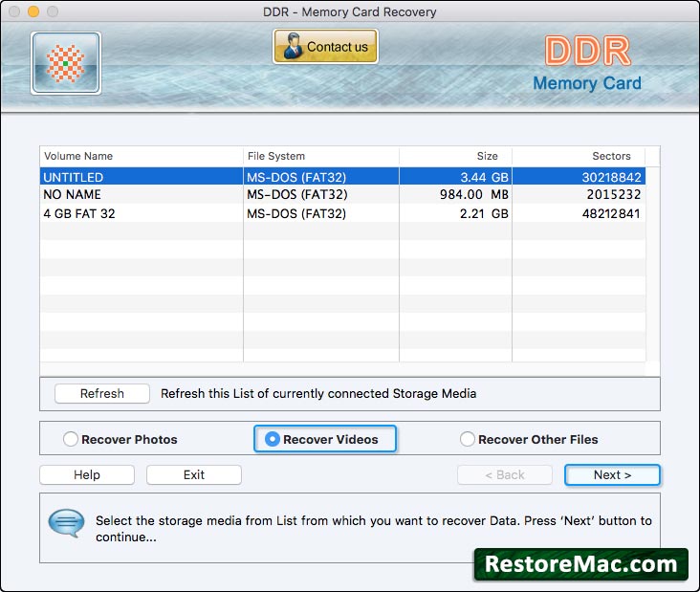Select the 4 GB FAT 32 volume
700x592 pixels.
coord(342,213)
